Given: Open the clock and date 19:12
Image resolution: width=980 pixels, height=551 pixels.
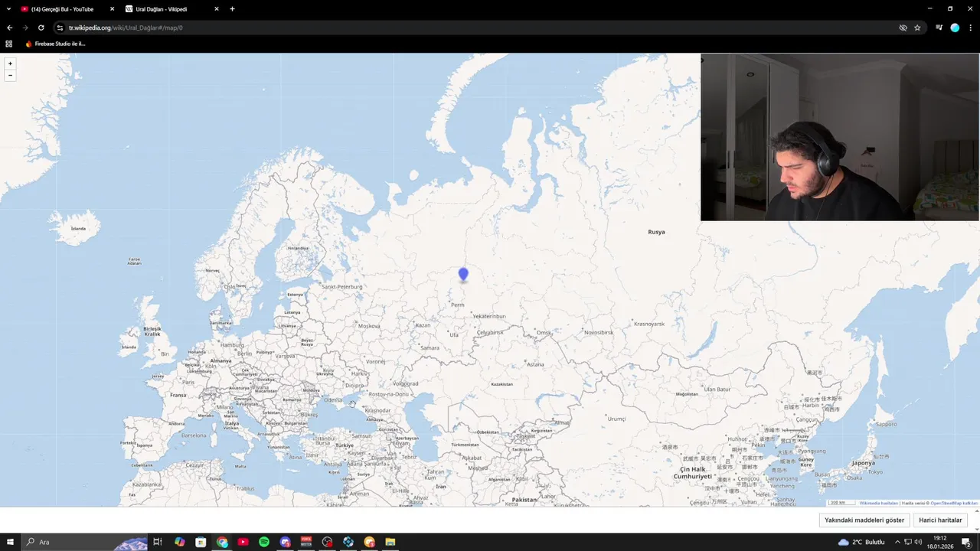Looking at the screenshot, I should click(x=939, y=542).
